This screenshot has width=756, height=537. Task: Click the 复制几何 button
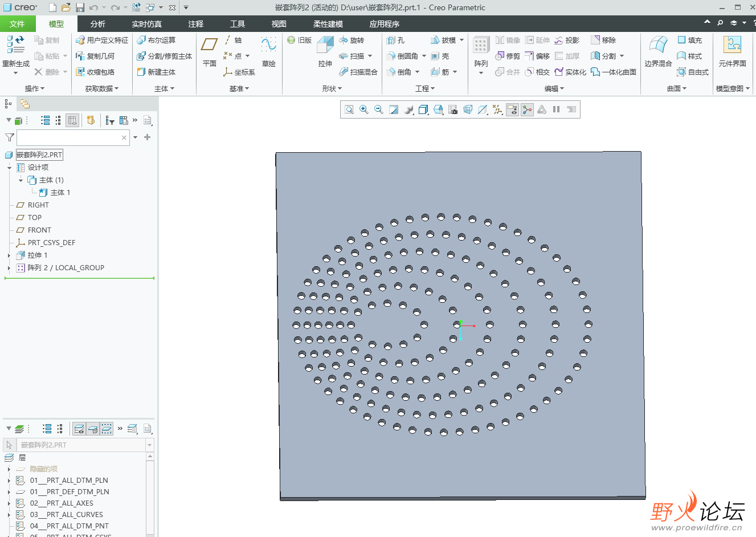point(95,56)
